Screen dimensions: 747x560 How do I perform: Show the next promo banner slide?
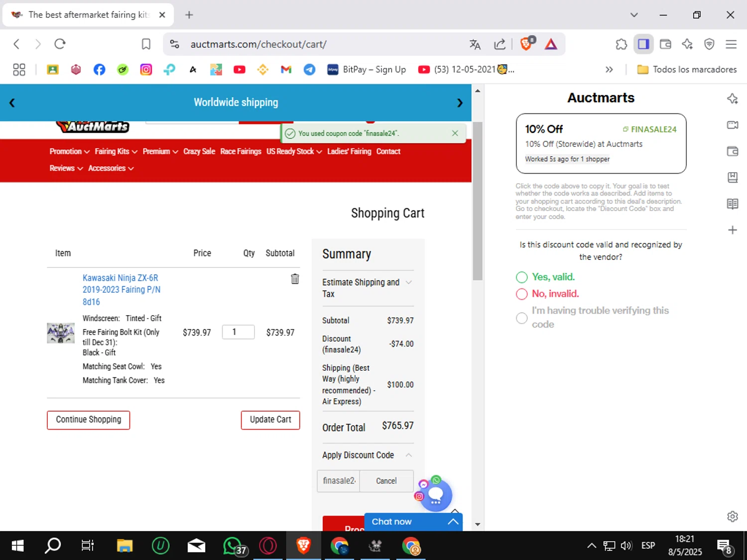pyautogui.click(x=460, y=103)
